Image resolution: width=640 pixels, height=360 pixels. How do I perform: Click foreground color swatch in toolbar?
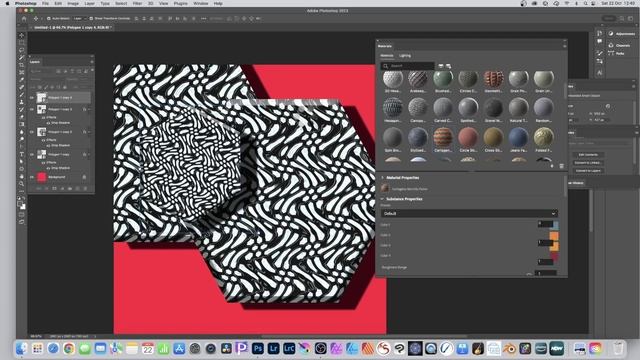(20, 204)
